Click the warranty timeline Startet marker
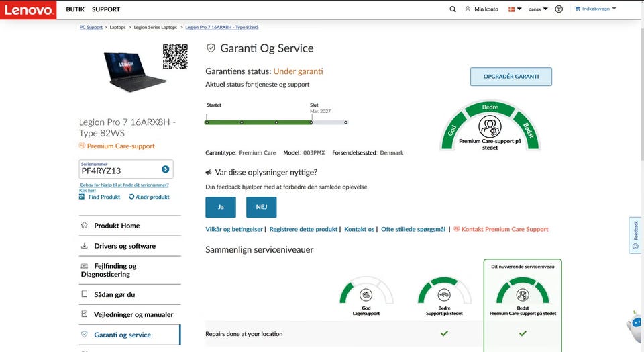 (x=207, y=122)
